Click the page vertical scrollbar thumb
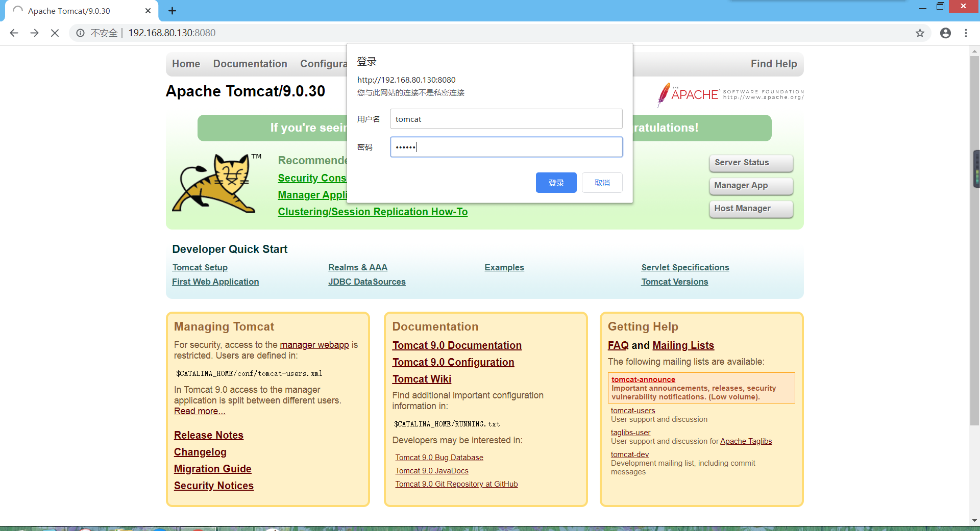The width and height of the screenshot is (980, 531). pyautogui.click(x=975, y=240)
